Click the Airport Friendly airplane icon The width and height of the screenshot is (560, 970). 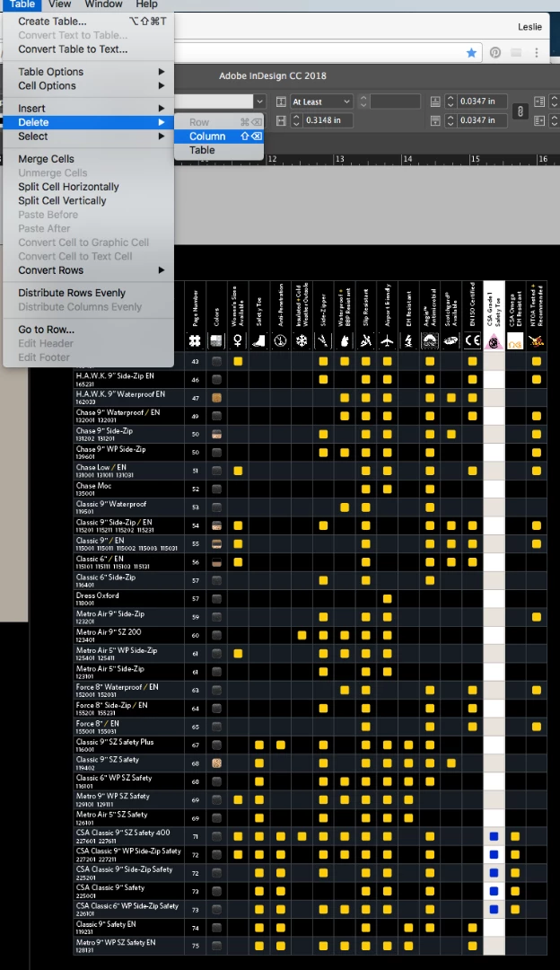pyautogui.click(x=387, y=341)
